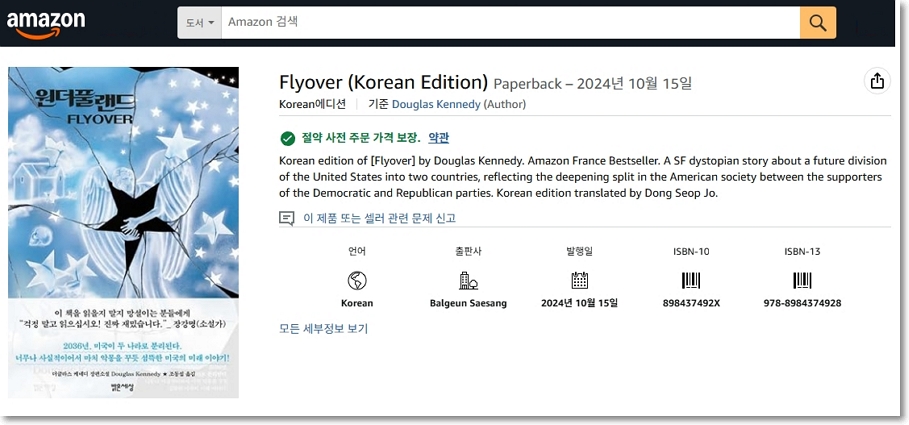Click the ISBN-13 heading label
Viewport: 909px width, 425px height.
tap(802, 252)
